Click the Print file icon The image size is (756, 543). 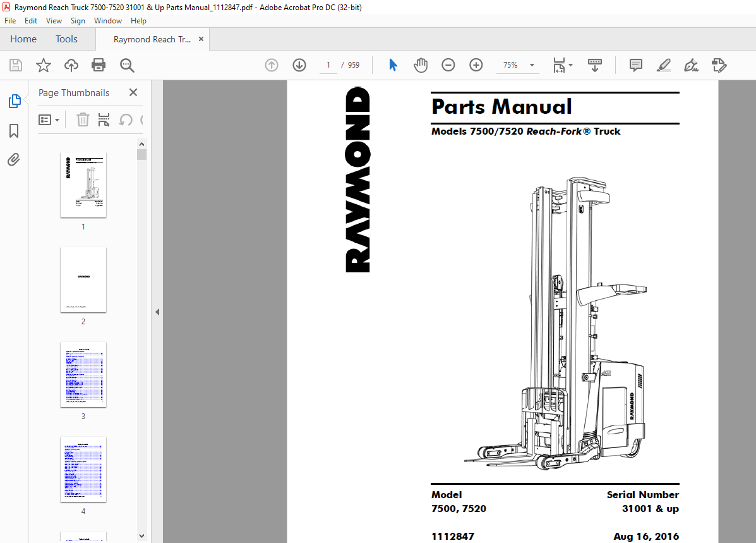pos(99,65)
